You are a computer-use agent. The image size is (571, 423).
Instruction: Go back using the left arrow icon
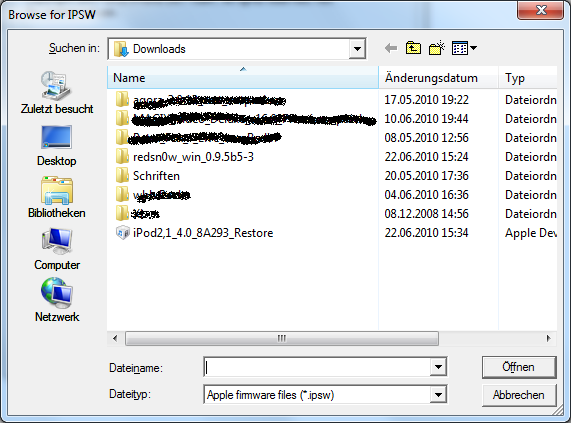pyautogui.click(x=391, y=48)
